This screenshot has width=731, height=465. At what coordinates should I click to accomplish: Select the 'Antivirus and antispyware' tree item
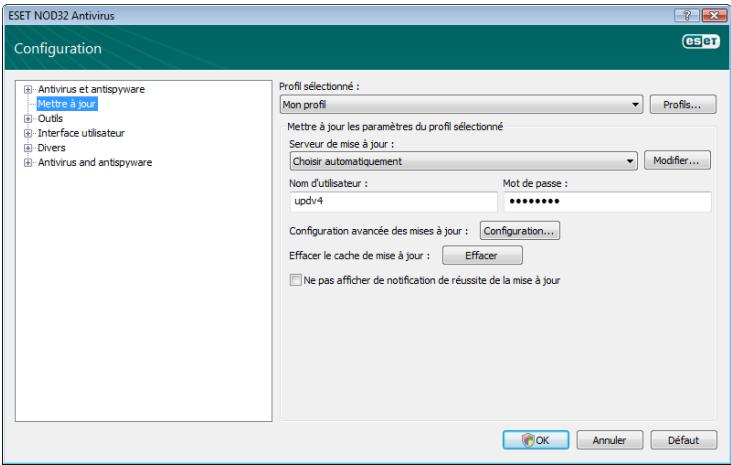[95, 162]
